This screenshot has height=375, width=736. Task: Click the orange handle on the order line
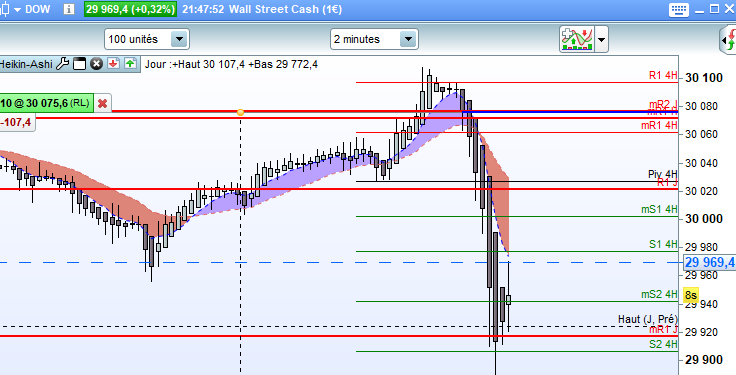tap(240, 112)
